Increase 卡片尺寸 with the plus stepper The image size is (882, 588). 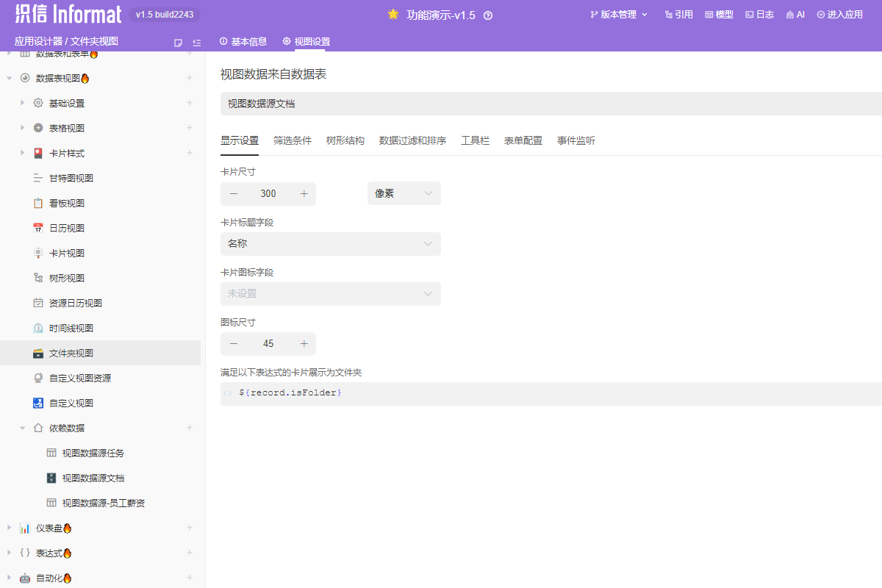point(304,193)
